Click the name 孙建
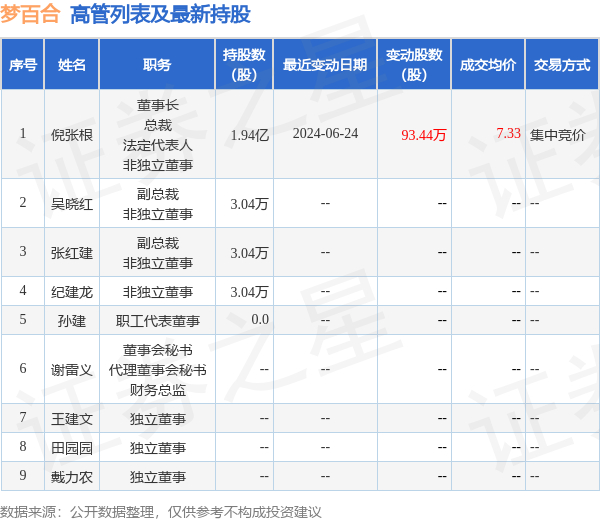This screenshot has width=600, height=521. pos(72,321)
